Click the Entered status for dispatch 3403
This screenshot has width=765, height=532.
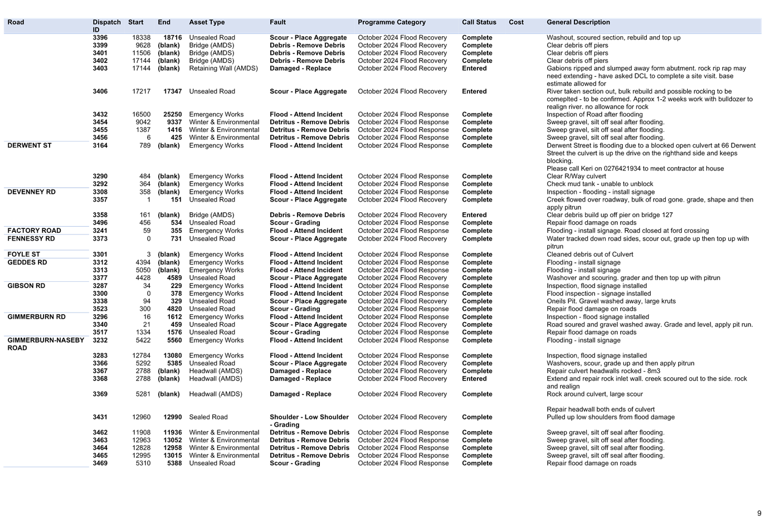point(474,68)
